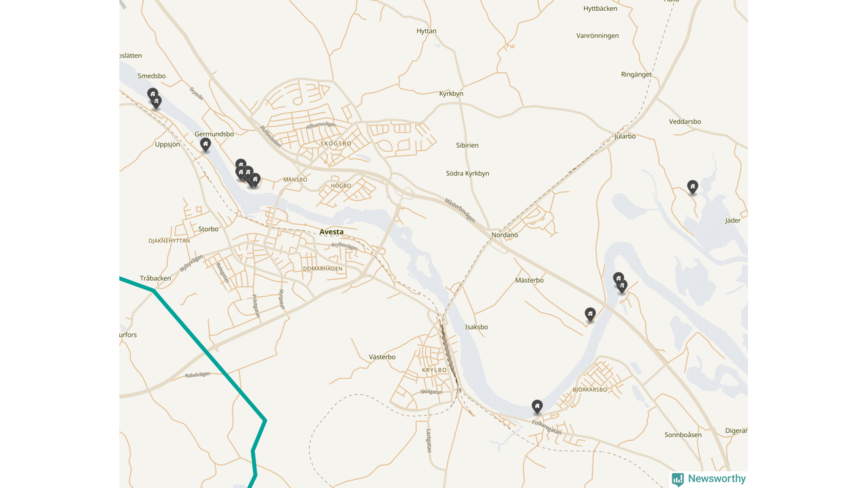This screenshot has height=488, width=868.
Task: Select the Nordanö place label
Action: coord(505,235)
